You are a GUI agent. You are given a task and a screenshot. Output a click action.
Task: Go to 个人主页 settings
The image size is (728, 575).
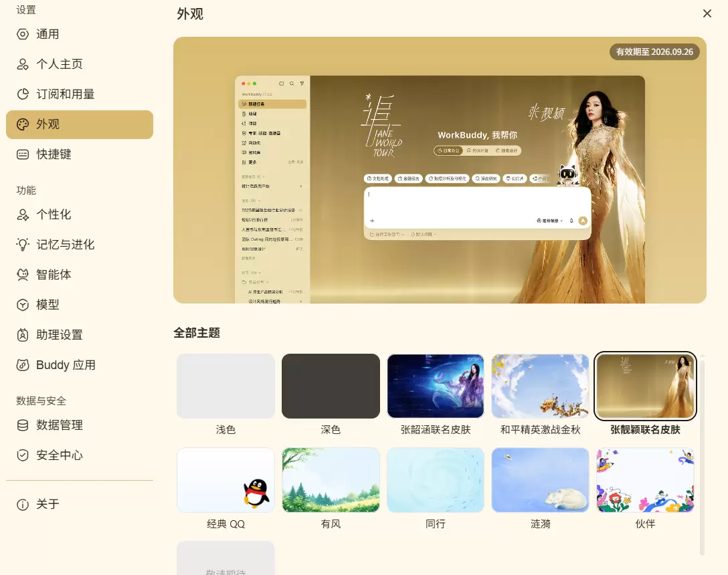80,64
